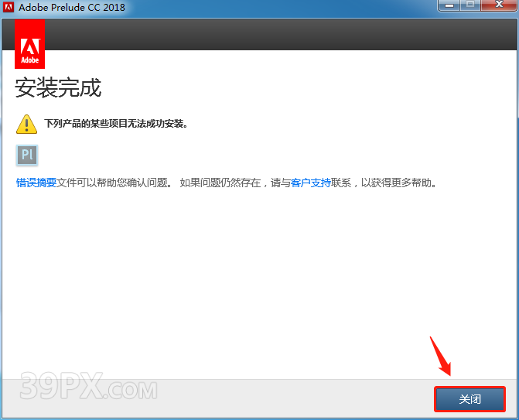Click the Adobe Prelude CC 2018 title text
Viewport: 519px width, 420px height.
coord(72,7)
